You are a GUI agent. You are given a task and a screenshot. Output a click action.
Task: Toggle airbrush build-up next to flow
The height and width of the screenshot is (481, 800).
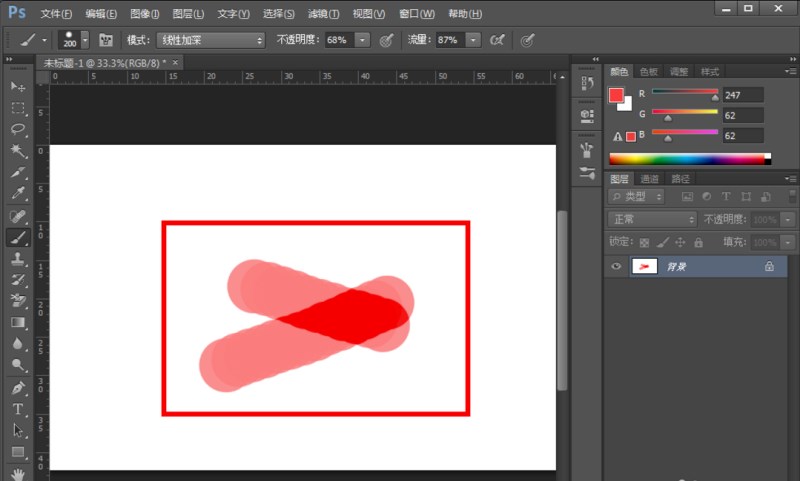click(x=497, y=40)
